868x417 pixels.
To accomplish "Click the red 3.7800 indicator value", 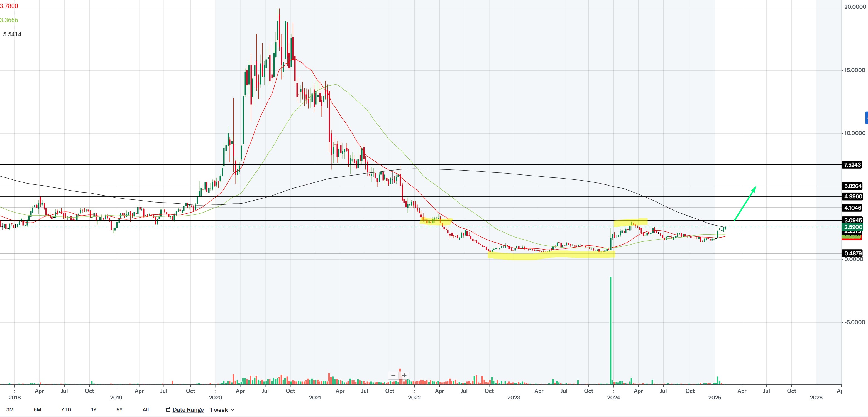I will (x=9, y=6).
